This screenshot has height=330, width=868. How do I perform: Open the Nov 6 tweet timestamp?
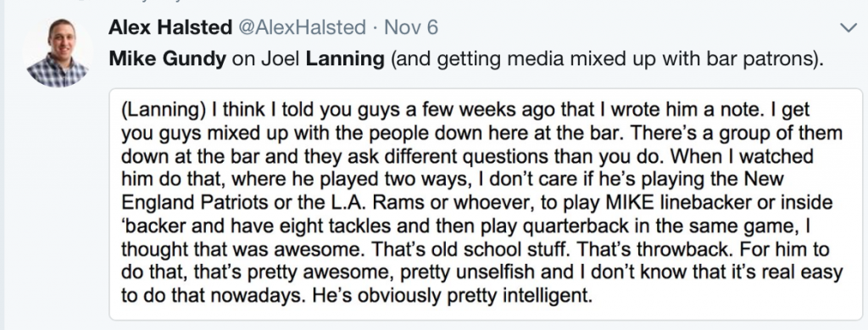411,27
